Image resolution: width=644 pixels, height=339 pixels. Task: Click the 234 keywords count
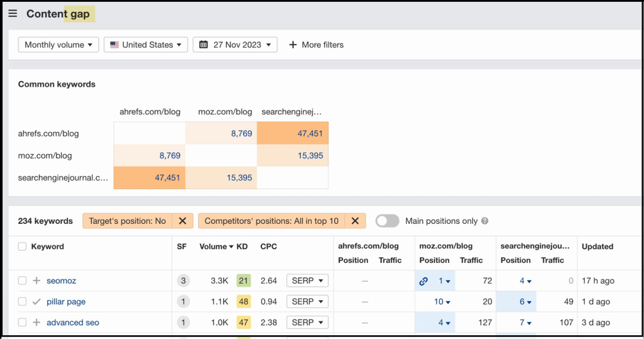(45, 221)
